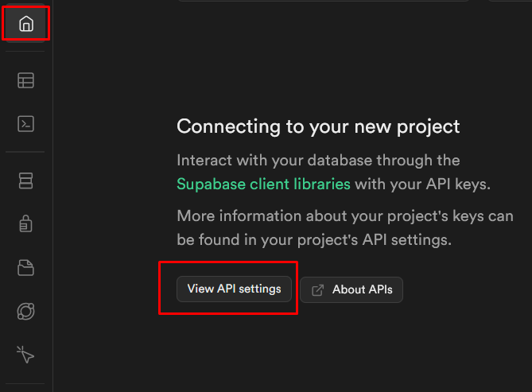532x392 pixels.
Task: Open the Storage folder icon
Action: [x=25, y=268]
